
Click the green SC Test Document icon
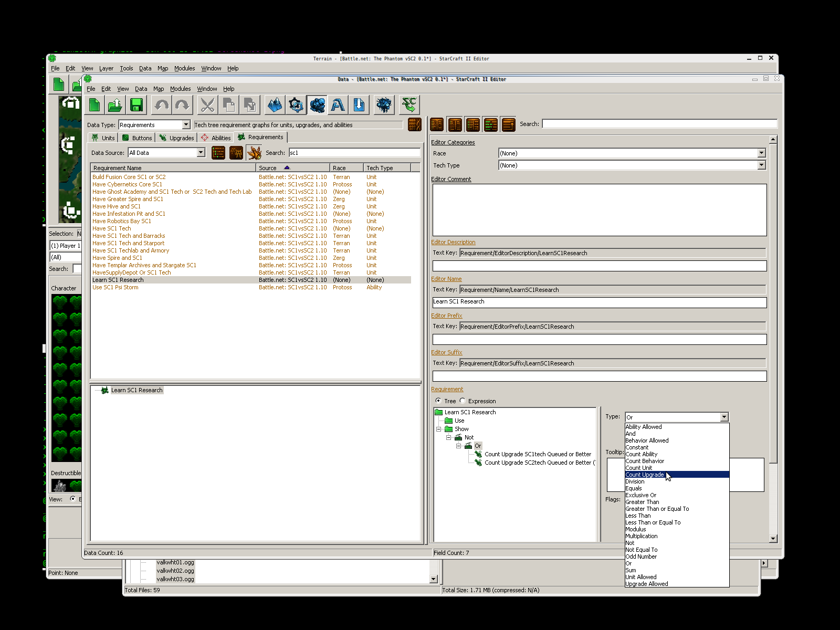pos(408,105)
